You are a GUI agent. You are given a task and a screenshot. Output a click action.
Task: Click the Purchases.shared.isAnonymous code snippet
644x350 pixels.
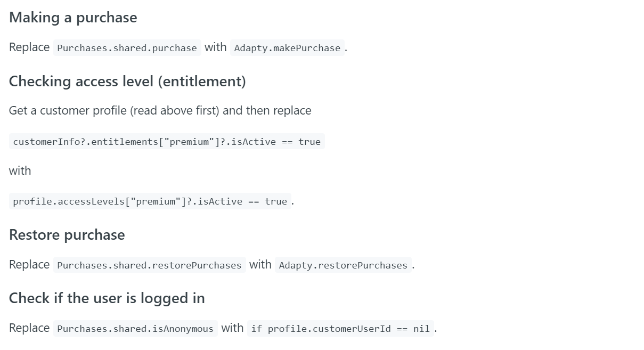135,329
